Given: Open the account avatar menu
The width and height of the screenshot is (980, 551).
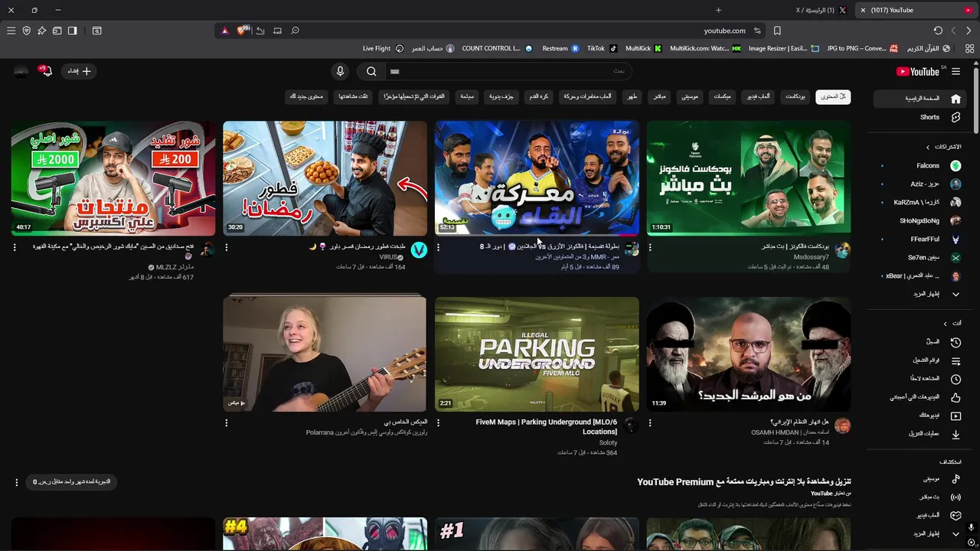Looking at the screenshot, I should tap(21, 71).
